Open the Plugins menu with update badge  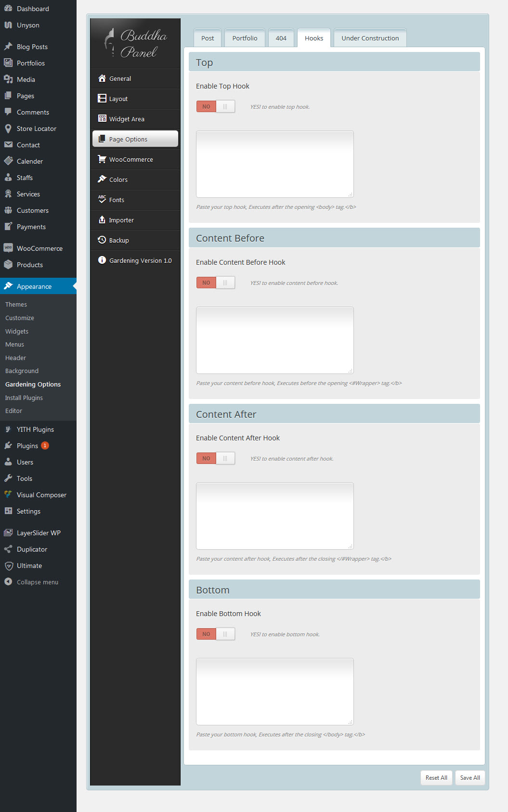pyautogui.click(x=38, y=446)
